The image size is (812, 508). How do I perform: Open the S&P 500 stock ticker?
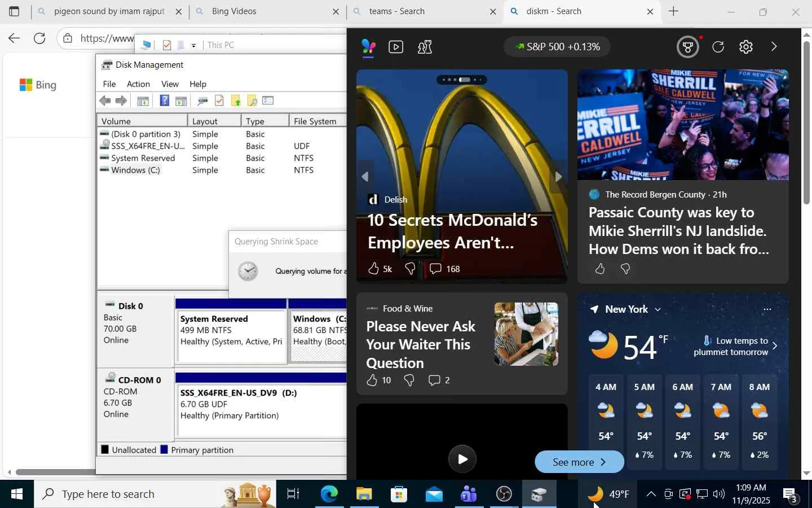click(557, 47)
